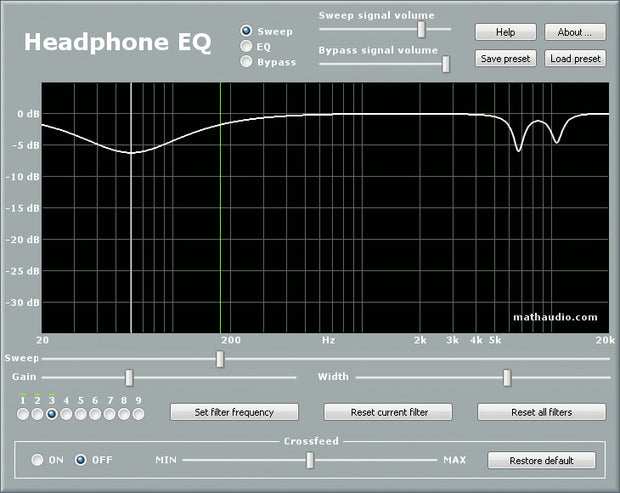Select the EQ mode radio button
The width and height of the screenshot is (620, 493).
coord(246,46)
